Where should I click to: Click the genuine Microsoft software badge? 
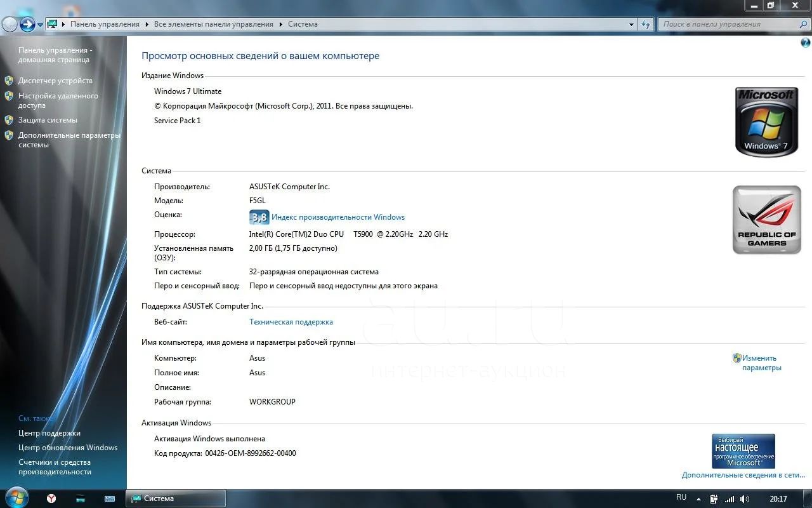743,451
